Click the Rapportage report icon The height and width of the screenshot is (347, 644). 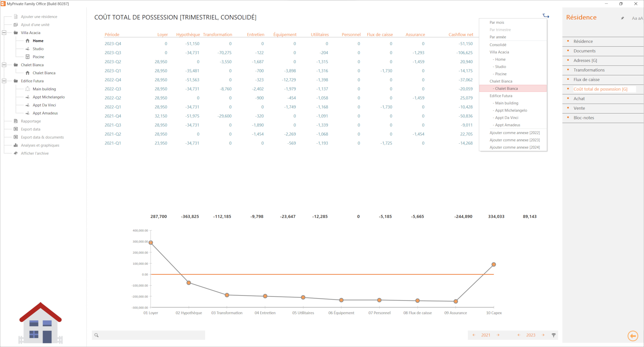[x=16, y=121]
